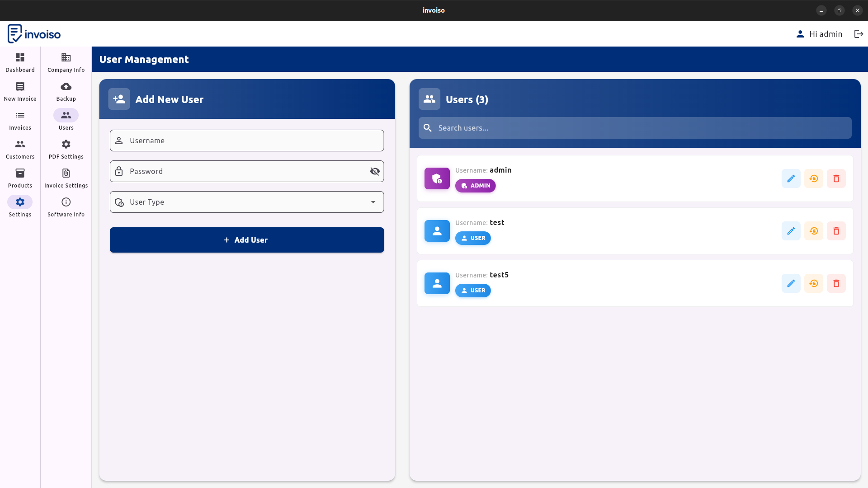Restore the invoiso window size
Screen dimensions: 868x488
point(840,10)
